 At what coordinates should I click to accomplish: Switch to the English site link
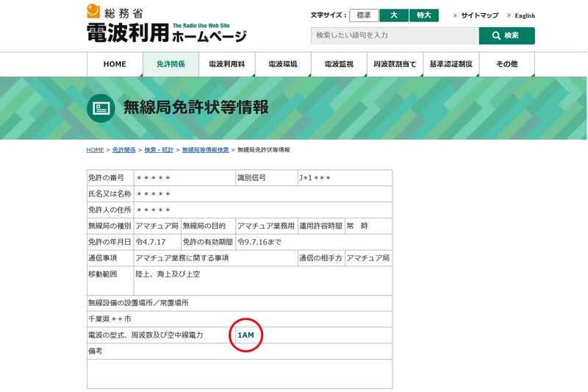pyautogui.click(x=525, y=15)
